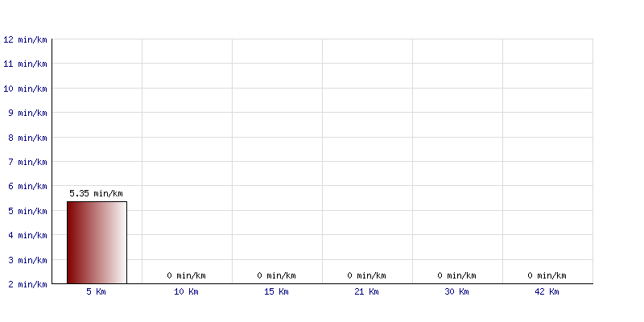Select the 0 min/km label above 15 Km
644x322 pixels.
click(276, 275)
